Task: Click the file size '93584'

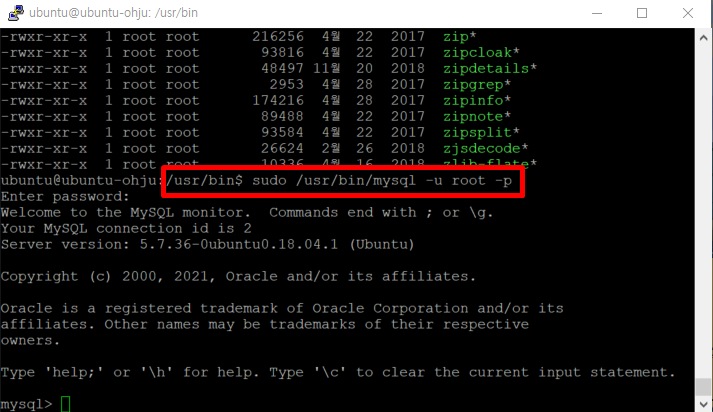Action: tap(282, 132)
